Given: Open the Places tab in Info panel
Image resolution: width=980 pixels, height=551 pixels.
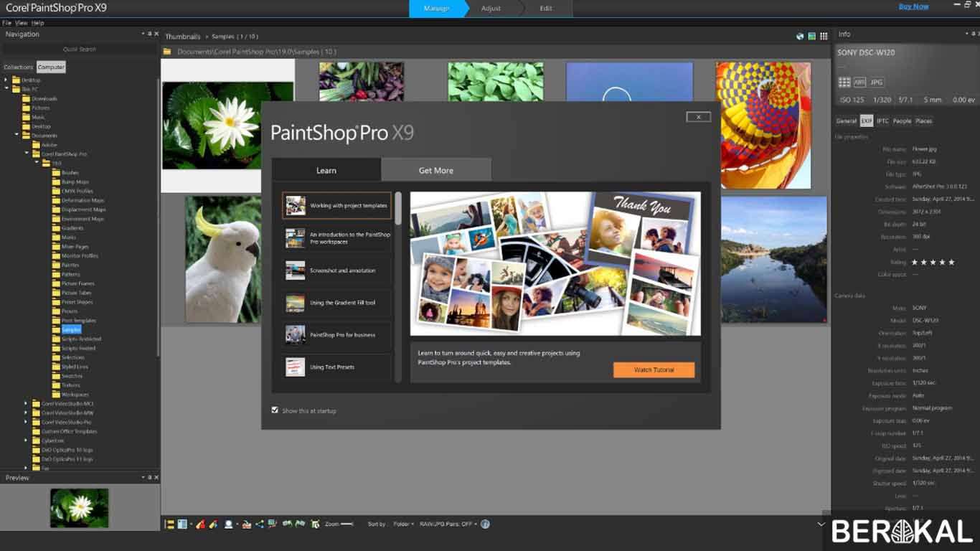Looking at the screenshot, I should pyautogui.click(x=924, y=121).
